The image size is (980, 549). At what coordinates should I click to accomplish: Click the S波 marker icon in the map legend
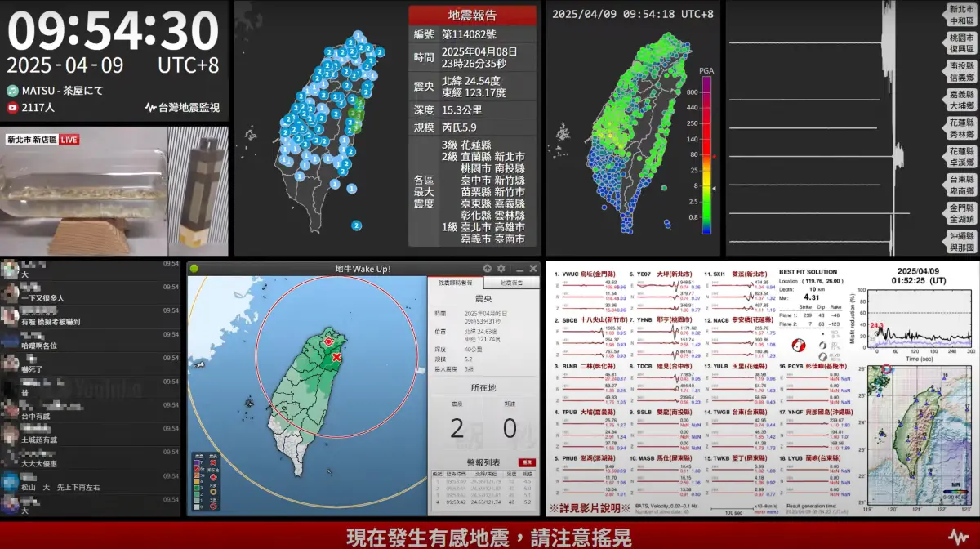(213, 506)
